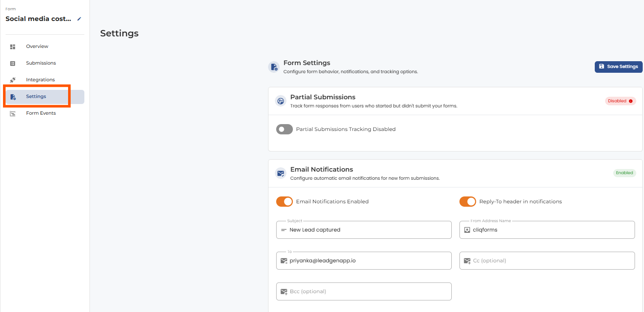The image size is (644, 312).
Task: Click the Partial Submissions section icon
Action: tap(280, 101)
